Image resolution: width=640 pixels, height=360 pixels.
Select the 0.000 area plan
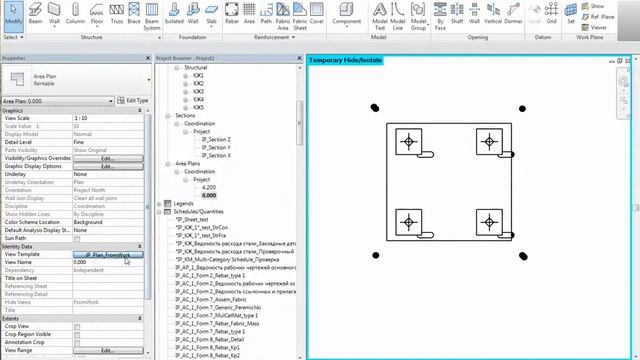(209, 196)
